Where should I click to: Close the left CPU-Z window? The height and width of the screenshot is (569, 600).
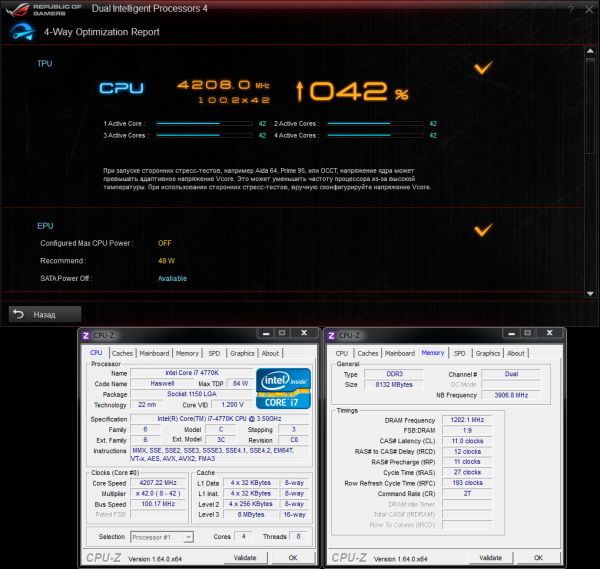(x=304, y=333)
